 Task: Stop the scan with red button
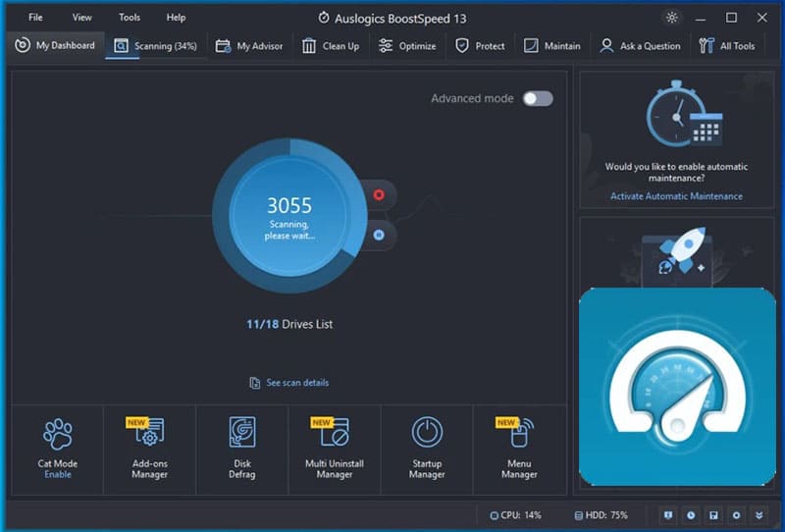click(x=379, y=194)
